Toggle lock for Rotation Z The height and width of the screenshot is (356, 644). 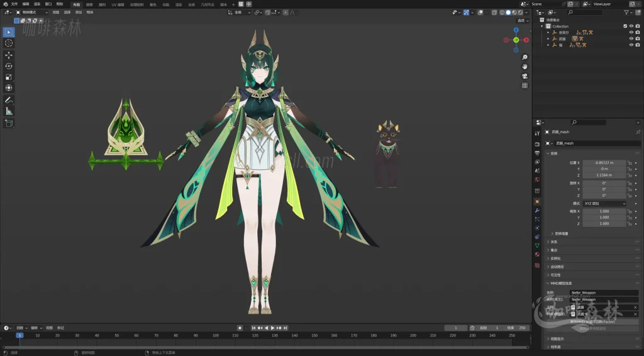[629, 196]
